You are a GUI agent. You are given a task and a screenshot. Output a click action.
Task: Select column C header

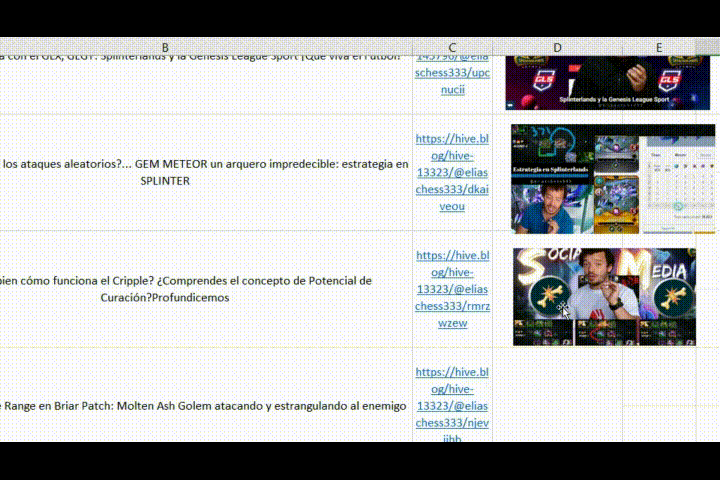coord(452,47)
